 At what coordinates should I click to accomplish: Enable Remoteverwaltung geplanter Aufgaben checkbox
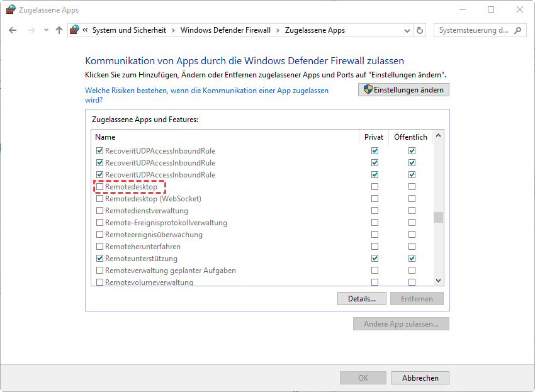(x=99, y=270)
